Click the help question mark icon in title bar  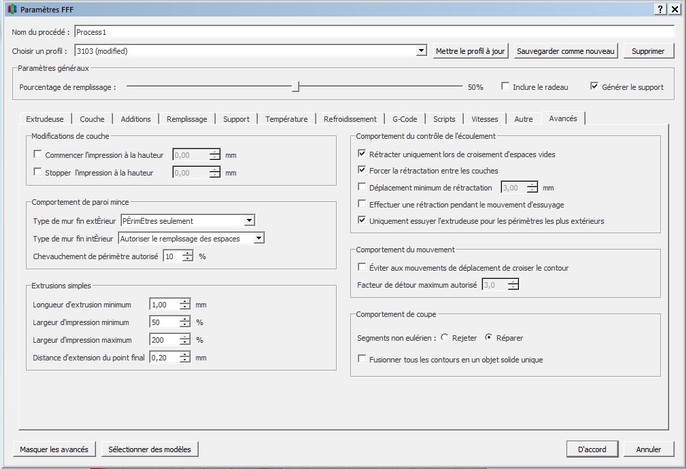[x=661, y=8]
